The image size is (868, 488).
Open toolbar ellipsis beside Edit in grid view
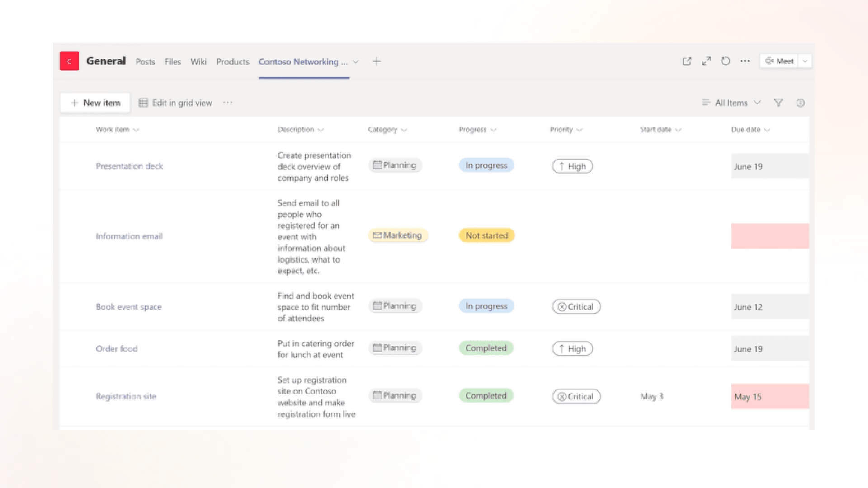228,103
